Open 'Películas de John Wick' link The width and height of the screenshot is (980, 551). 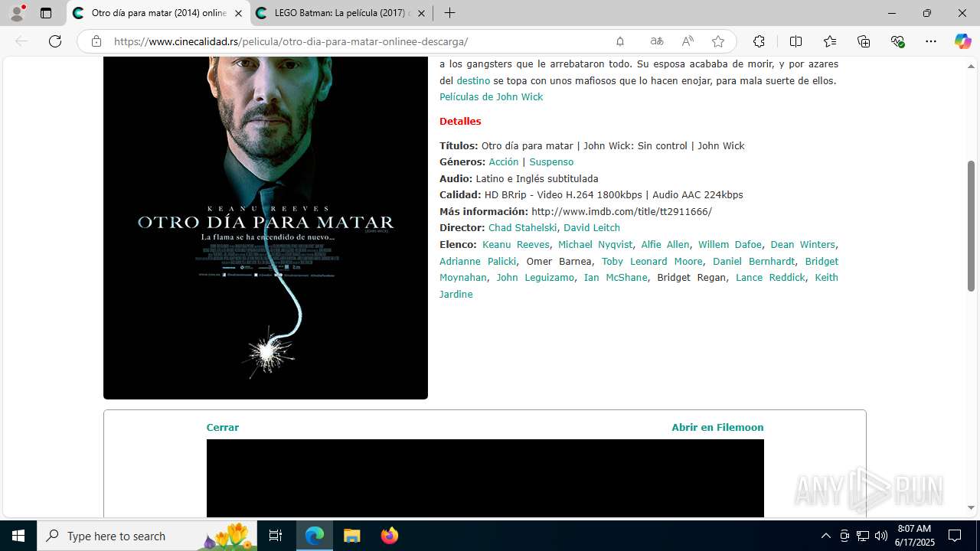(x=491, y=96)
